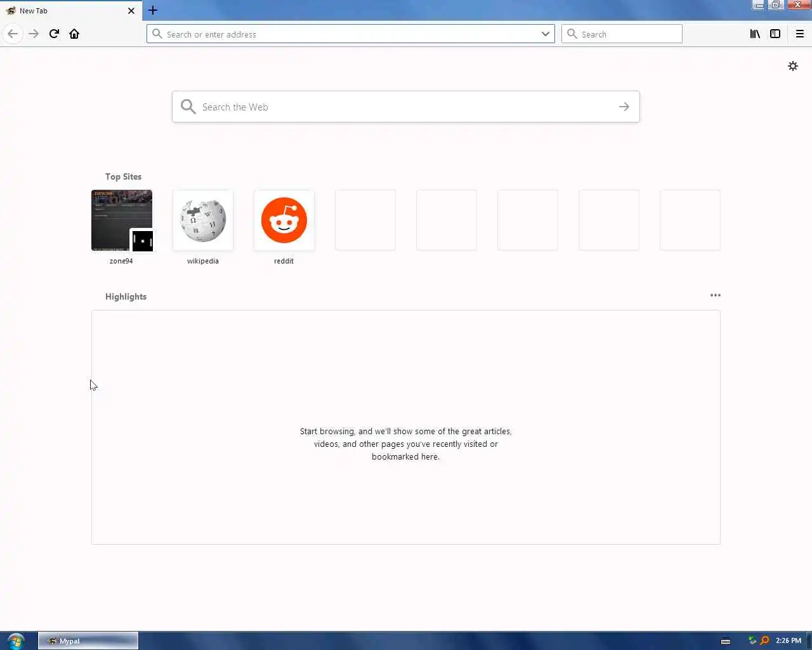The height and width of the screenshot is (650, 812).
Task: Activate the Mypal taskbar button
Action: pos(88,640)
